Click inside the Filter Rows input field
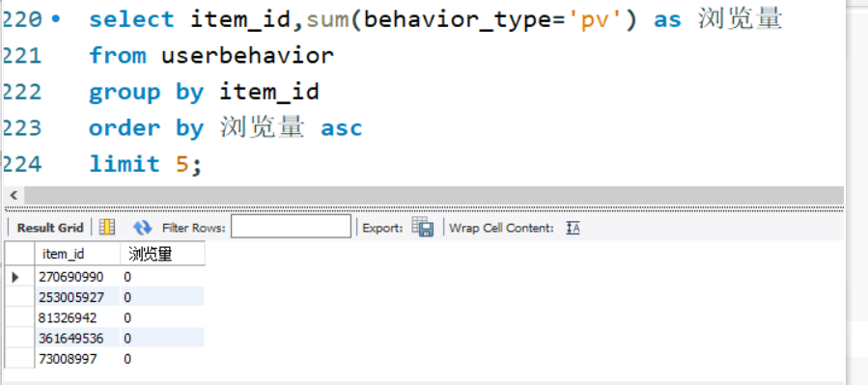 (x=291, y=227)
